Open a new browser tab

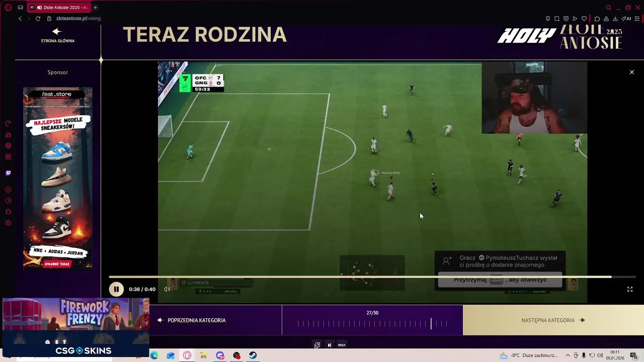pyautogui.click(x=95, y=8)
